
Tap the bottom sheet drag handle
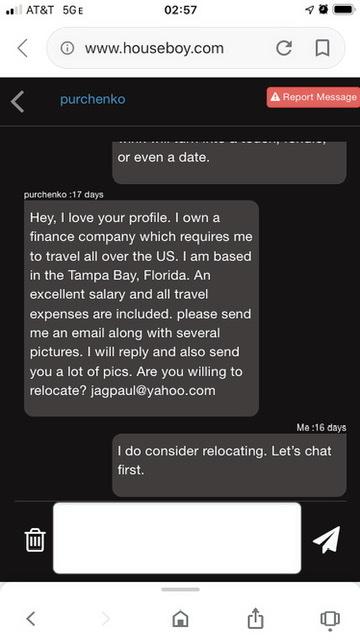click(x=180, y=589)
